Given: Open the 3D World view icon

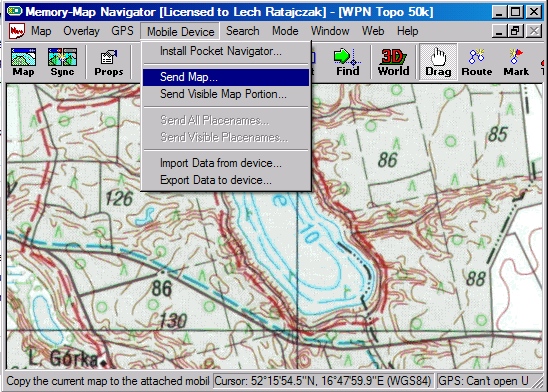Looking at the screenshot, I should click(x=393, y=62).
